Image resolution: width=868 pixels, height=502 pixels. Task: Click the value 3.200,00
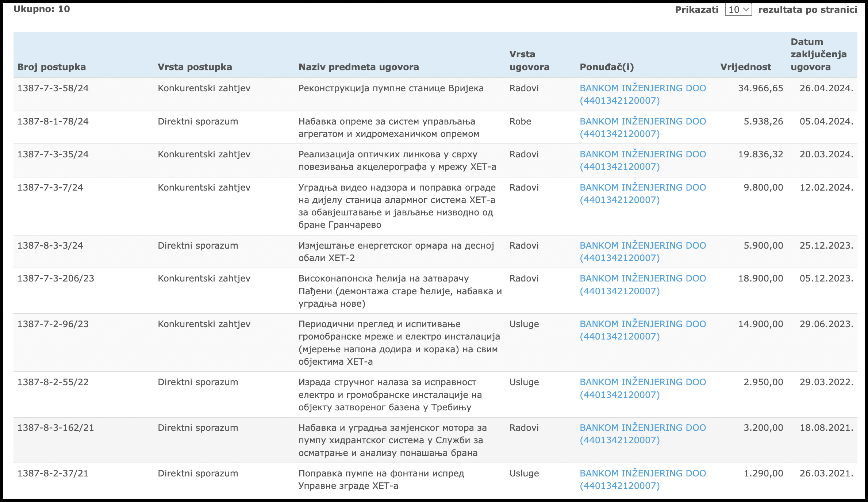pyautogui.click(x=764, y=428)
